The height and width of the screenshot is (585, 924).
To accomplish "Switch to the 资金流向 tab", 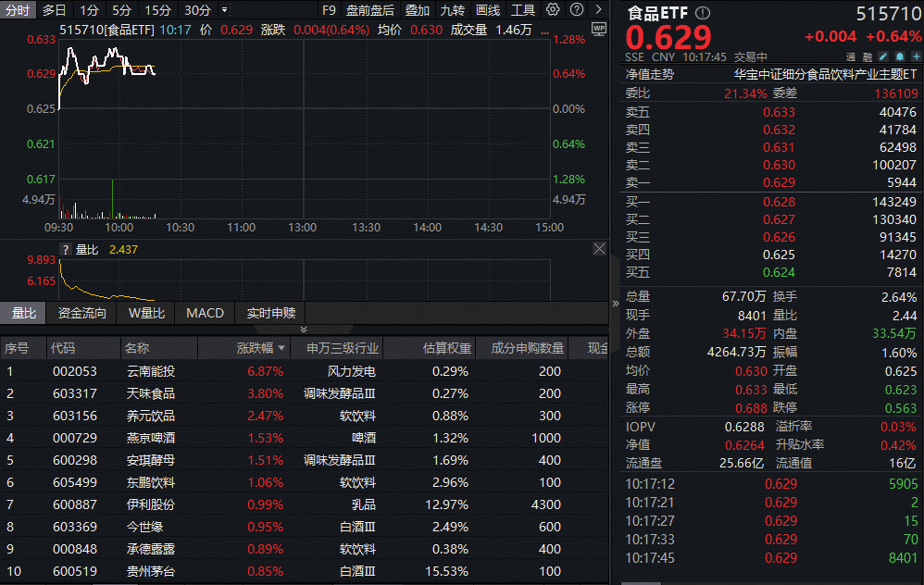I will click(x=81, y=313).
